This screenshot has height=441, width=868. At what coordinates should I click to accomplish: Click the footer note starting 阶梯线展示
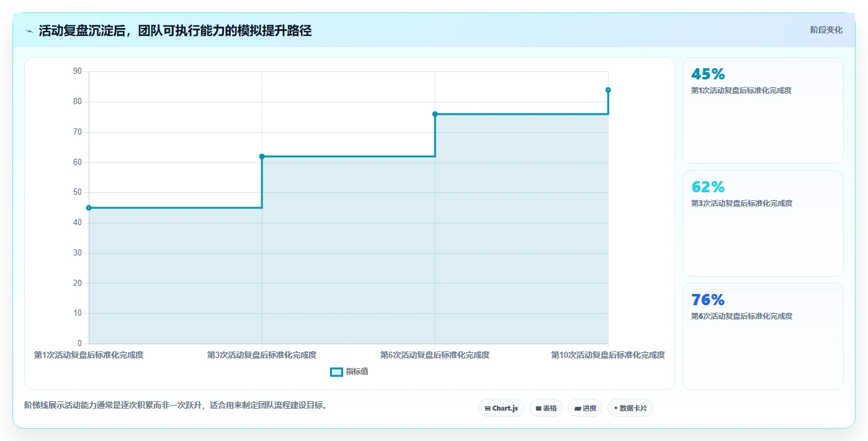[176, 406]
